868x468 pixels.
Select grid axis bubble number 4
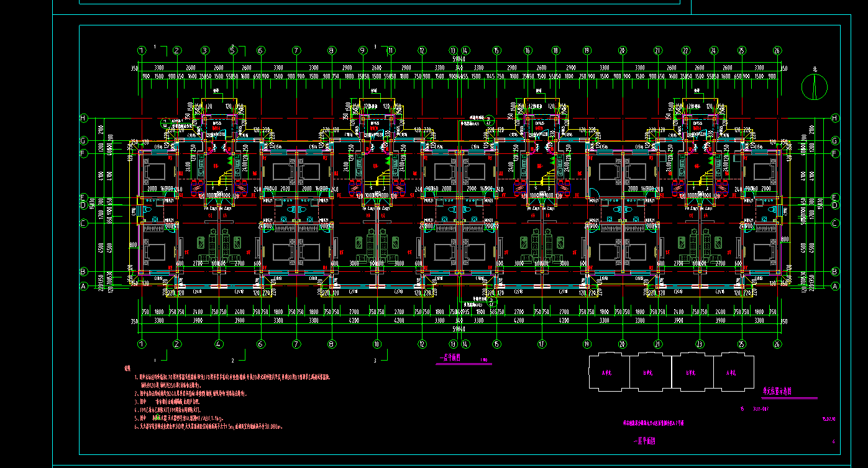(219, 343)
